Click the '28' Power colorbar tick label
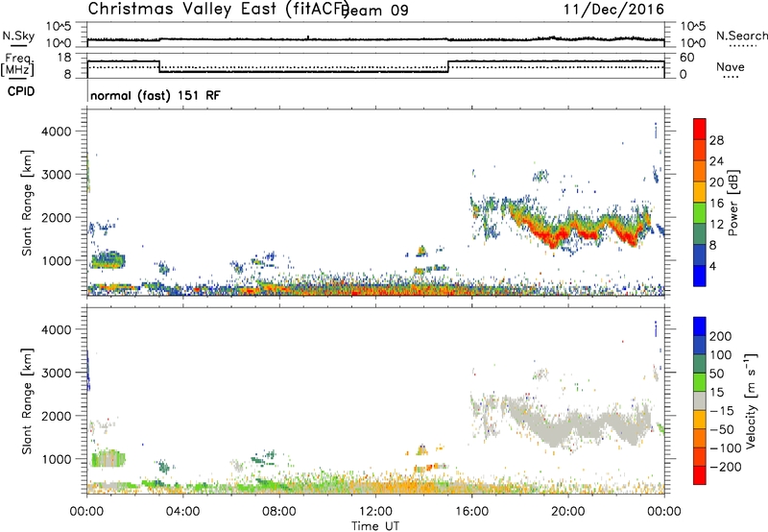Viewport: 768px width, 532px height. 716,140
